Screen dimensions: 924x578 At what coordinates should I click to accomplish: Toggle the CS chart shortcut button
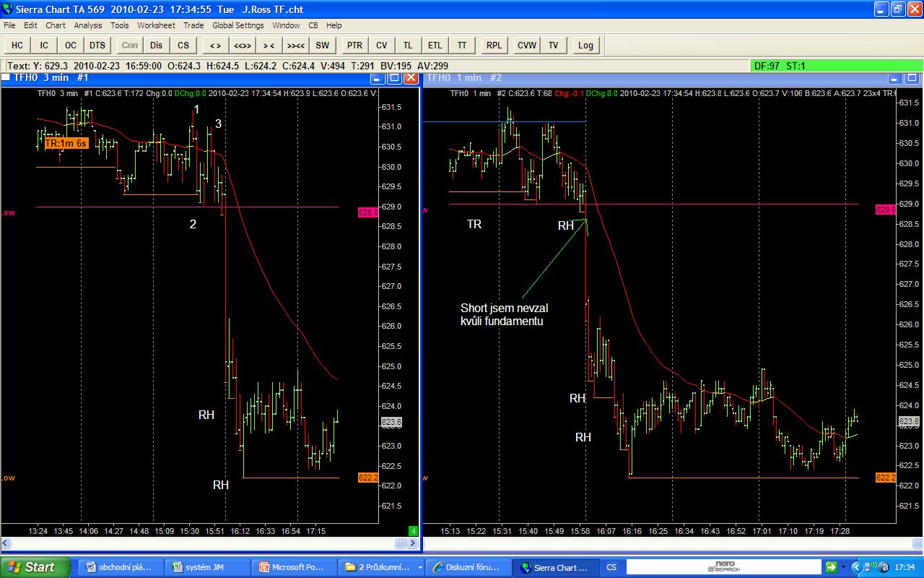click(183, 45)
